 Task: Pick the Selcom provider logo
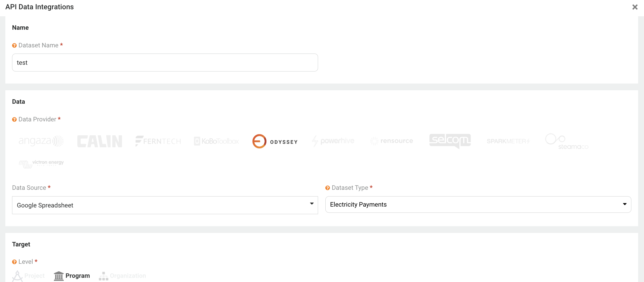[450, 141]
